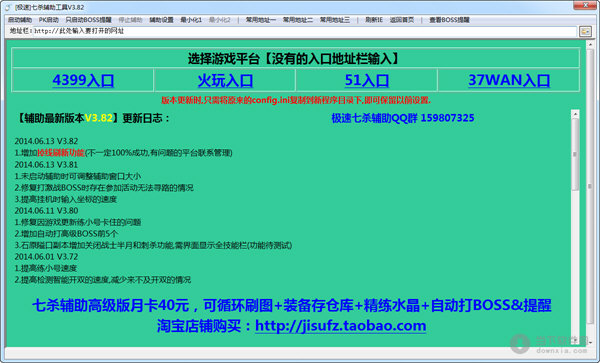Click line 1.提高练小号速度
Screen dimensions: 600x363
coord(46,268)
